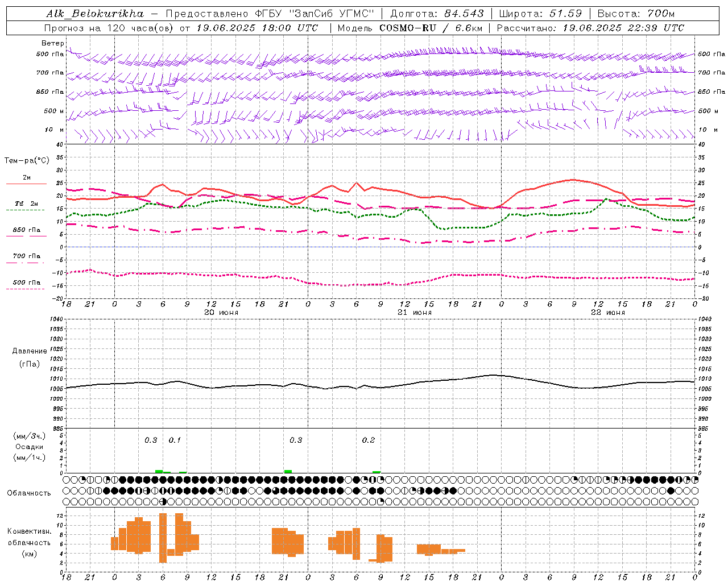Viewport: 728px width, 582px height.
Task: Click the black pressure curve in Давление panel
Action: coord(380,388)
